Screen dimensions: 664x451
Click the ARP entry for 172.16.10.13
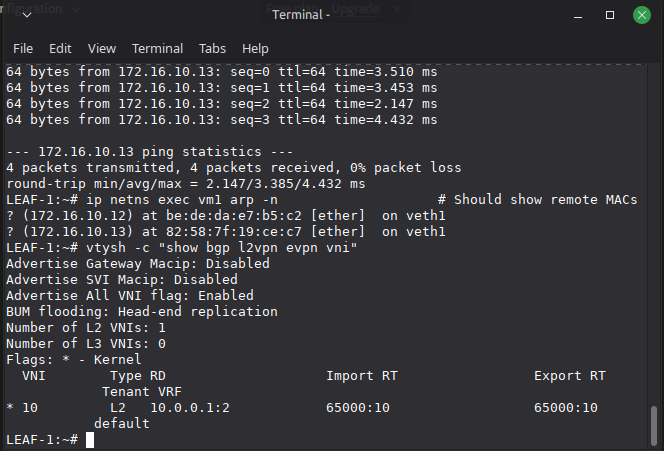pyautogui.click(x=226, y=232)
